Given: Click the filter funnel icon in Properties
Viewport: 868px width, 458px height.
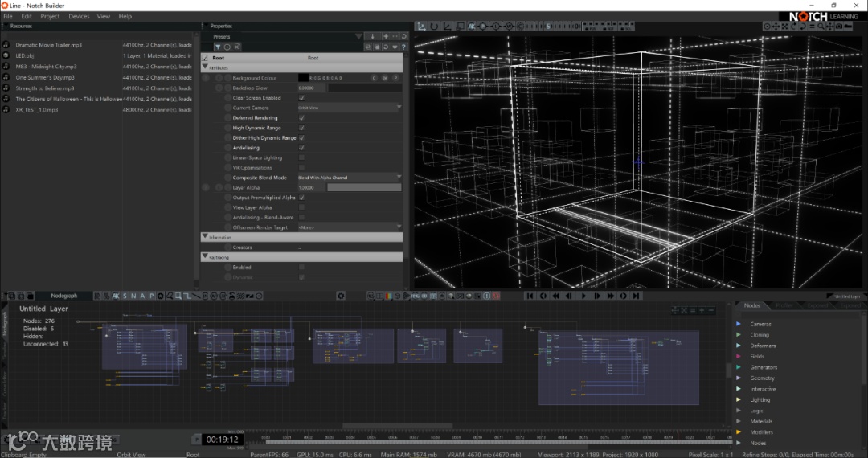Looking at the screenshot, I should 217,47.
